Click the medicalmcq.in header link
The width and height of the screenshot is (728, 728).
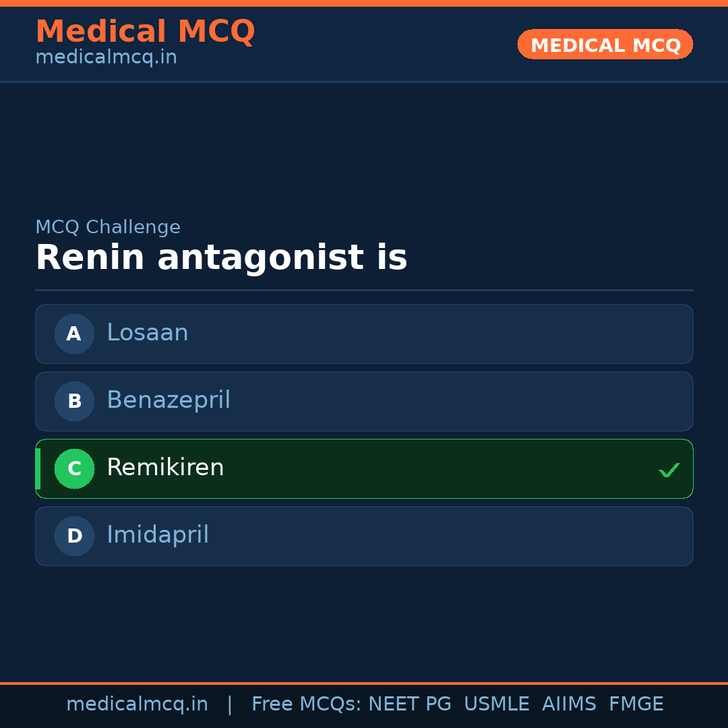[106, 57]
